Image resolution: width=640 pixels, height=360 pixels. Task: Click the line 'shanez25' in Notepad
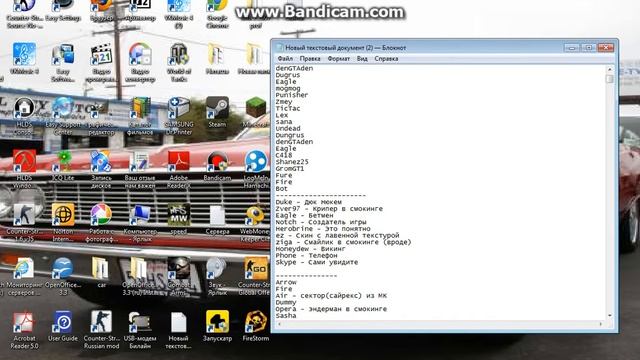click(292, 162)
